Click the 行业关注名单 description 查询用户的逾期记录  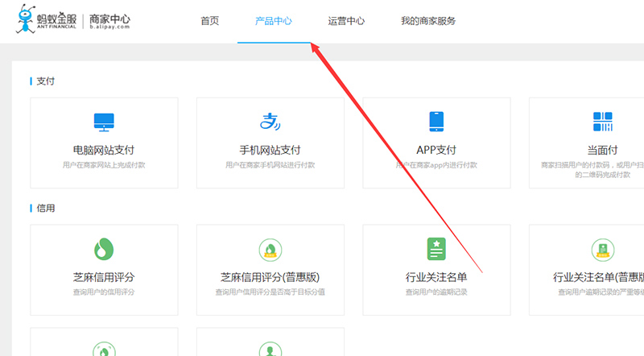[436, 292]
